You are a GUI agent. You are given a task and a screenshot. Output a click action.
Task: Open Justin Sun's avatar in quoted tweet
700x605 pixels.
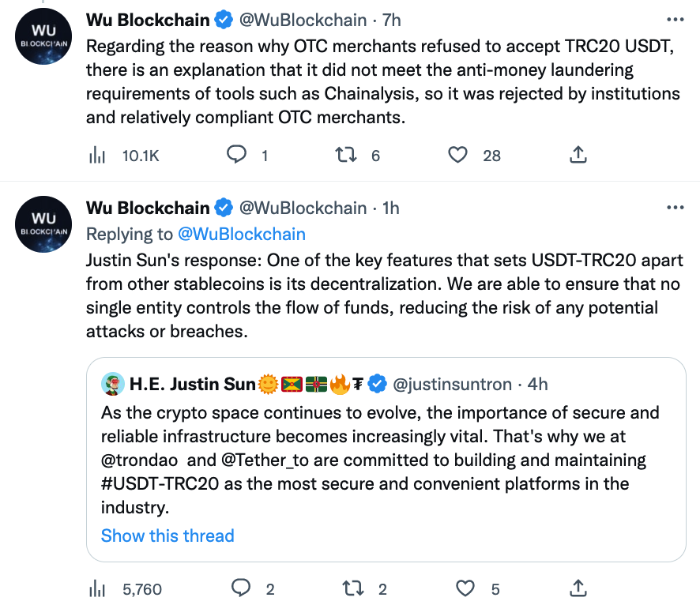[x=112, y=384]
